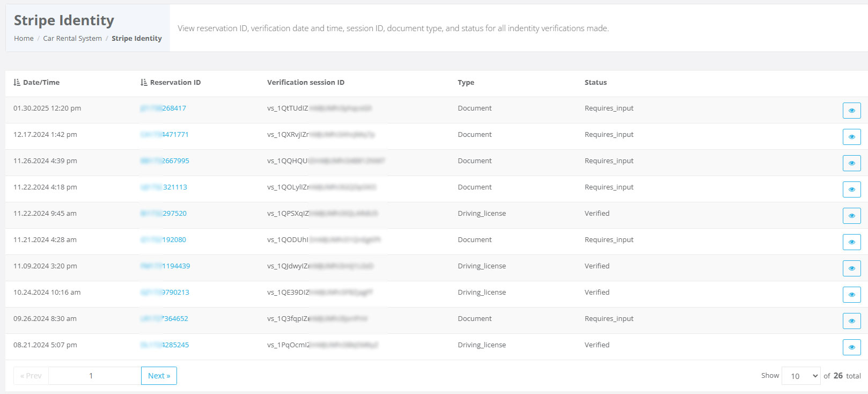Open view icon for 11.21.2024 4:28 am row

(x=851, y=242)
